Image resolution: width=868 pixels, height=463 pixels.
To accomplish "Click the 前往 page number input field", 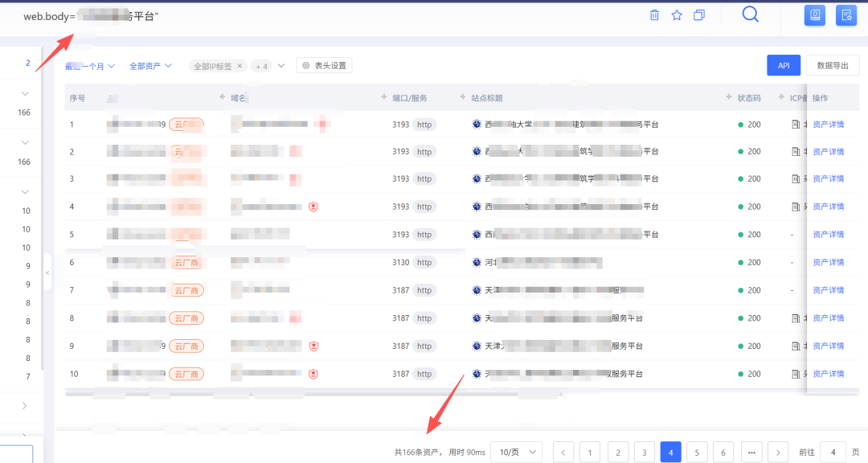I will [x=833, y=453].
